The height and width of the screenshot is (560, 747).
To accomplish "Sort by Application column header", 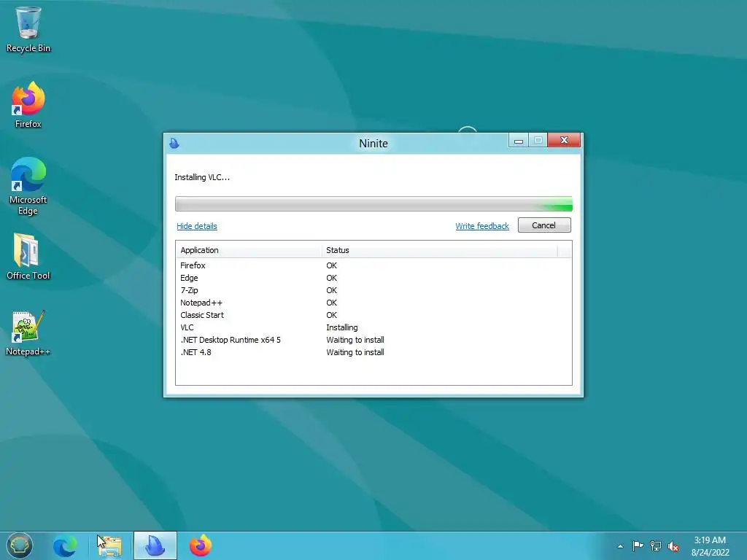I will [x=249, y=250].
